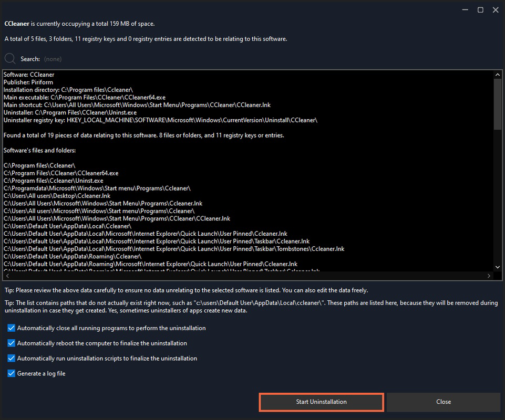Click 'C:\Users\Default User\AppData\Local\Ccleaner\' path
Image resolution: width=505 pixels, height=420 pixels.
click(x=67, y=226)
